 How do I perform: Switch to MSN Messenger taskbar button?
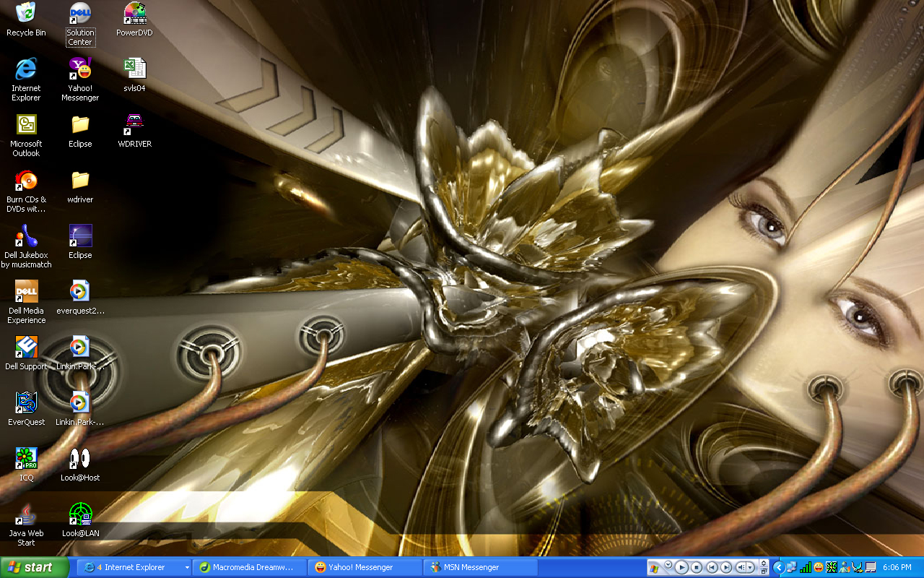tap(481, 567)
